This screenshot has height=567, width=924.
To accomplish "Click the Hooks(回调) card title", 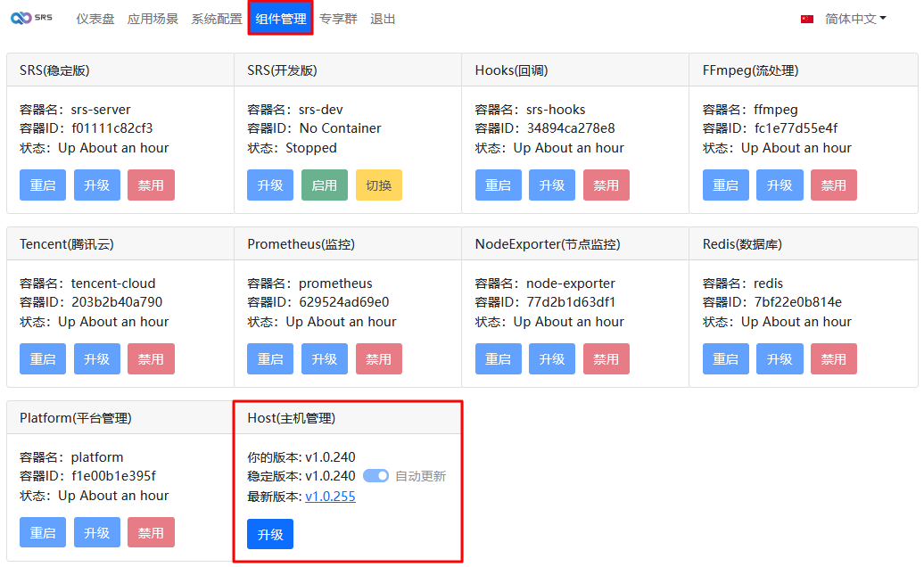I will click(512, 70).
